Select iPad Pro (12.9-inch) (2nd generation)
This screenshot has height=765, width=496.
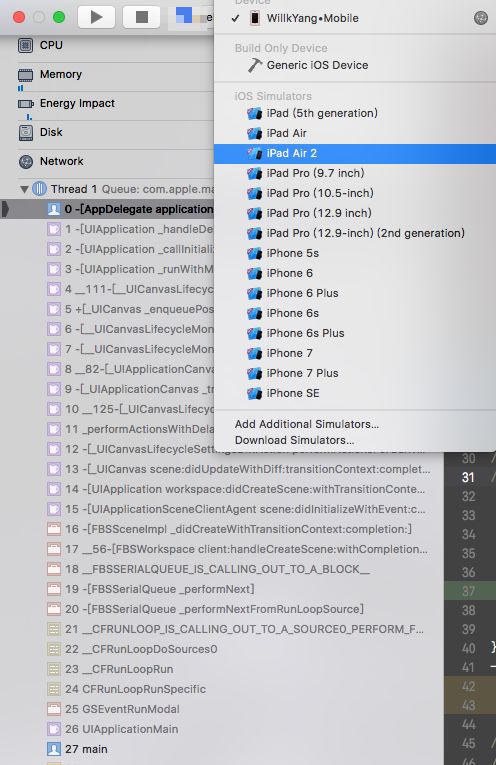click(x=355, y=233)
